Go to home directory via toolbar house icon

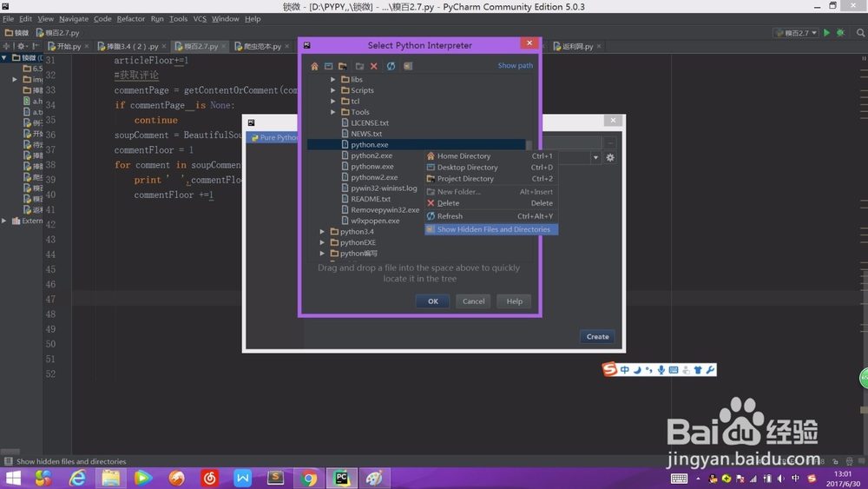314,66
